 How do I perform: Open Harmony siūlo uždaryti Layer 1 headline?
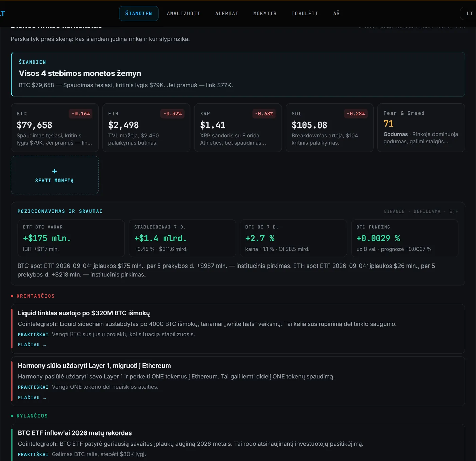coord(94,366)
